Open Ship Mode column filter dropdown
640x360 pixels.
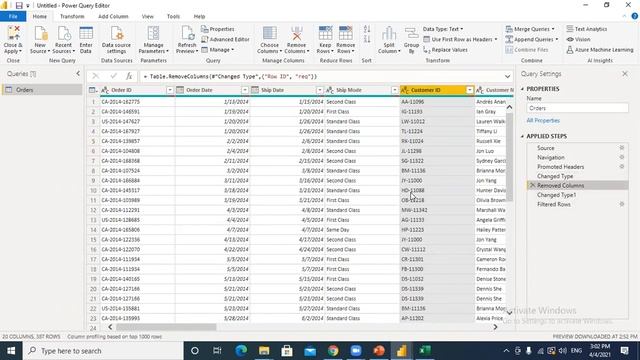(x=395, y=90)
